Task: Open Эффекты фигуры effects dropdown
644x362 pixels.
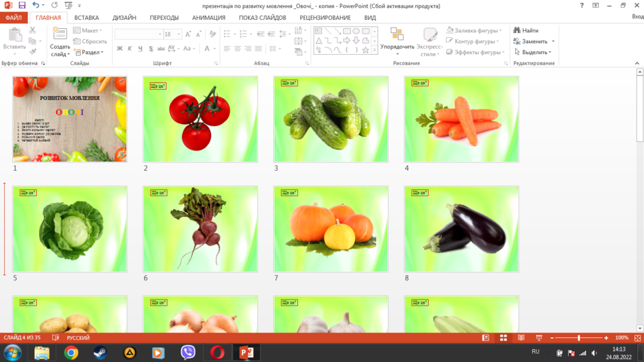Action: click(475, 52)
